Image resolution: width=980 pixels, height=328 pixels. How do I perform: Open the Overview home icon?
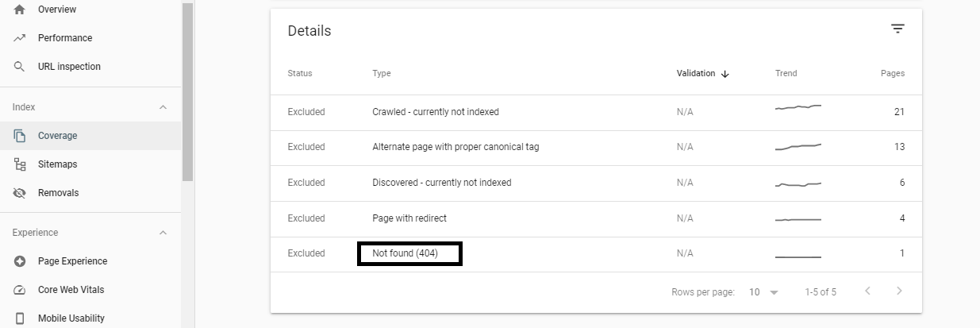(20, 10)
